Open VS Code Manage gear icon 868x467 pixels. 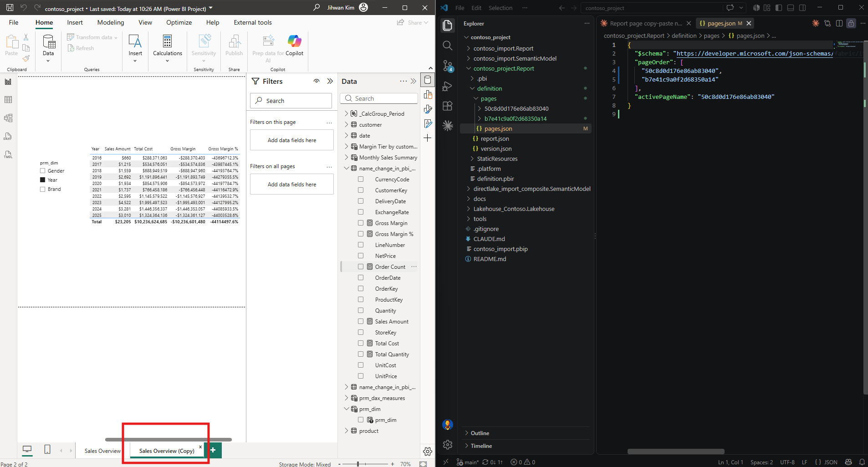(448, 445)
